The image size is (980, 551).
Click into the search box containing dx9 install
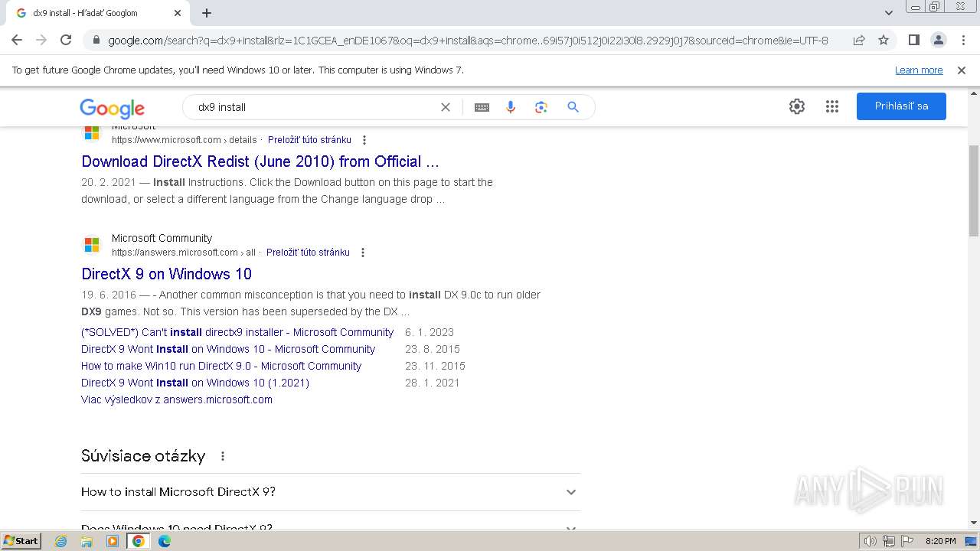(314, 107)
